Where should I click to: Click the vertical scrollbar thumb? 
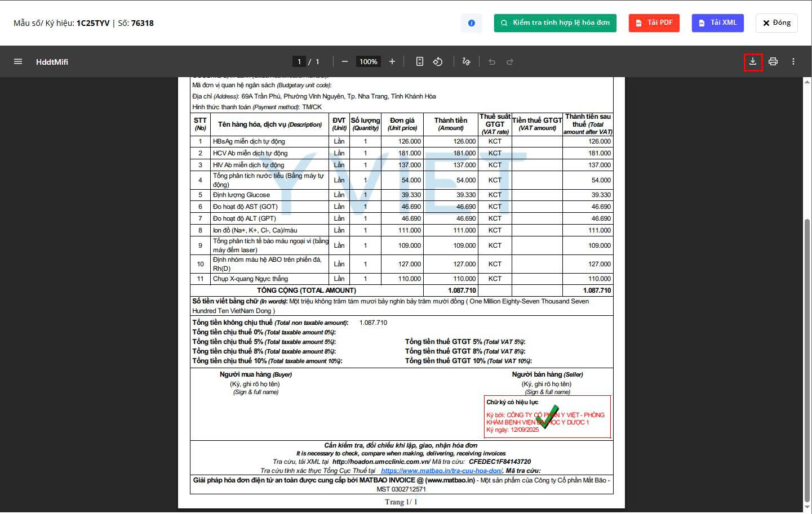coord(807,360)
